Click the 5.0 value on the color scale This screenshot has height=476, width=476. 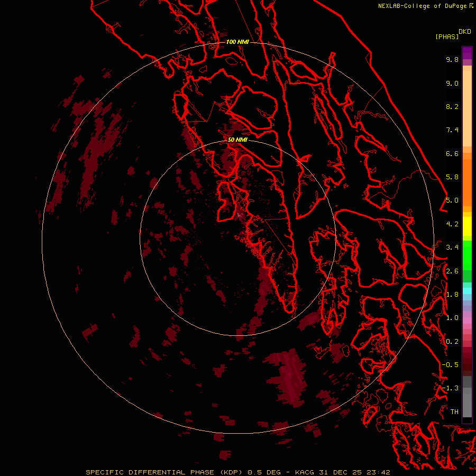pos(452,200)
